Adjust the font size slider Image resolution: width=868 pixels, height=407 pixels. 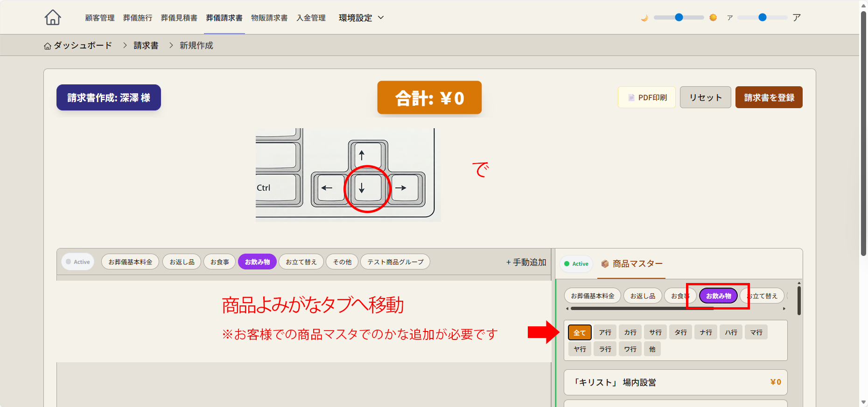click(763, 18)
